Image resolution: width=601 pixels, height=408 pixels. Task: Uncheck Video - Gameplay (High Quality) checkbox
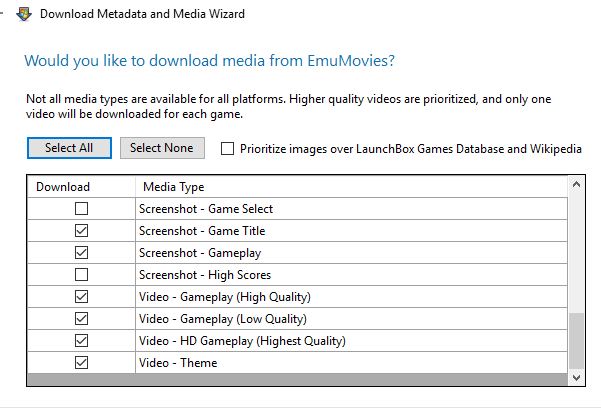(81, 296)
